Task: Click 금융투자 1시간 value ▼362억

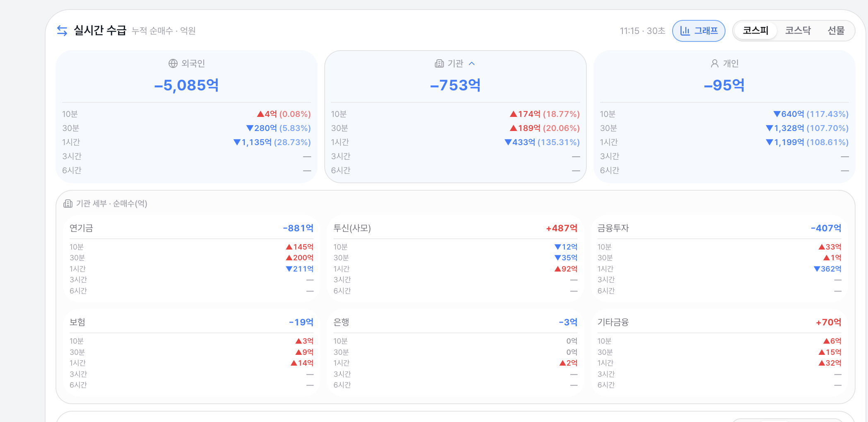Action: pos(827,269)
